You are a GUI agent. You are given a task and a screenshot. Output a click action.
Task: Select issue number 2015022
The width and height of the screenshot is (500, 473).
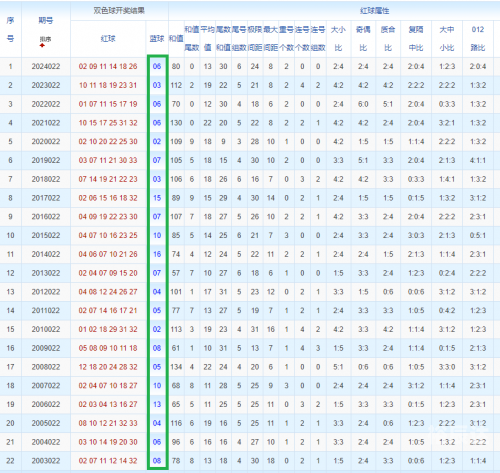coord(46,235)
